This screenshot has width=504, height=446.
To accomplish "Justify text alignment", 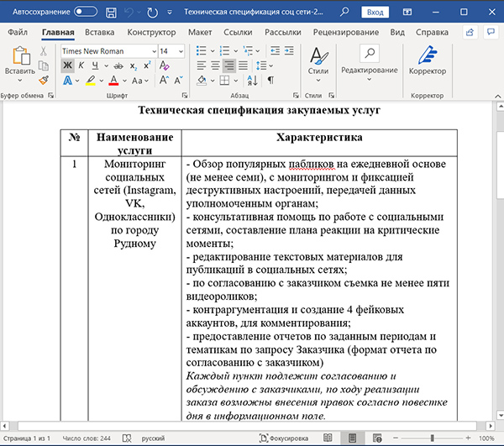I will pos(243,66).
